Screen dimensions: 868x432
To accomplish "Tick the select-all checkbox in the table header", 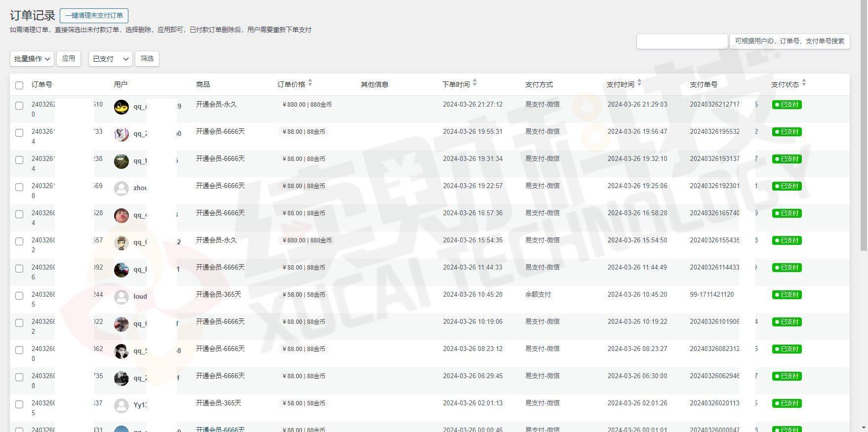I will (x=19, y=85).
